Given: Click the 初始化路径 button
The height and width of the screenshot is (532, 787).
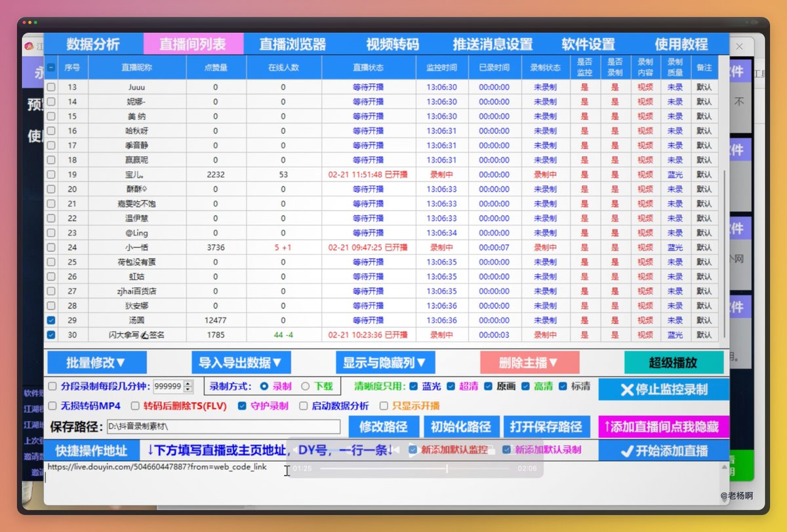Looking at the screenshot, I should pos(461,427).
